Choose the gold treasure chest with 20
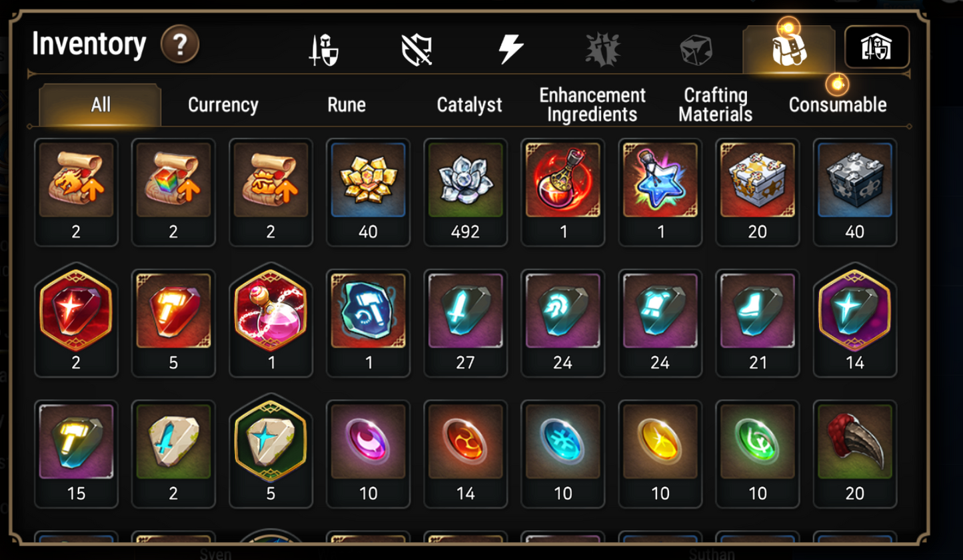 757,192
